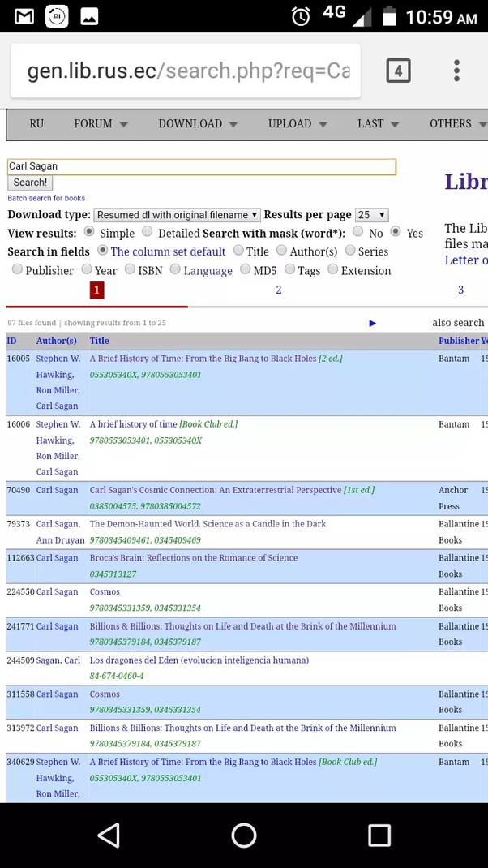Open Los dragones del Eden link

(199, 660)
